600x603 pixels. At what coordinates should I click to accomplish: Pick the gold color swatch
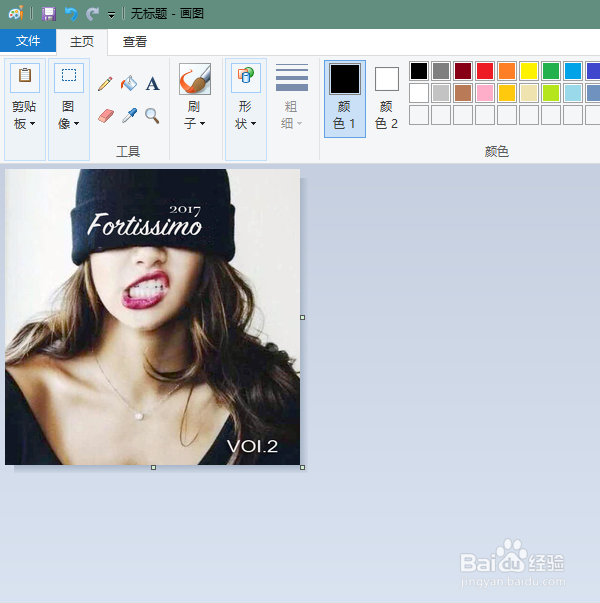[x=507, y=93]
